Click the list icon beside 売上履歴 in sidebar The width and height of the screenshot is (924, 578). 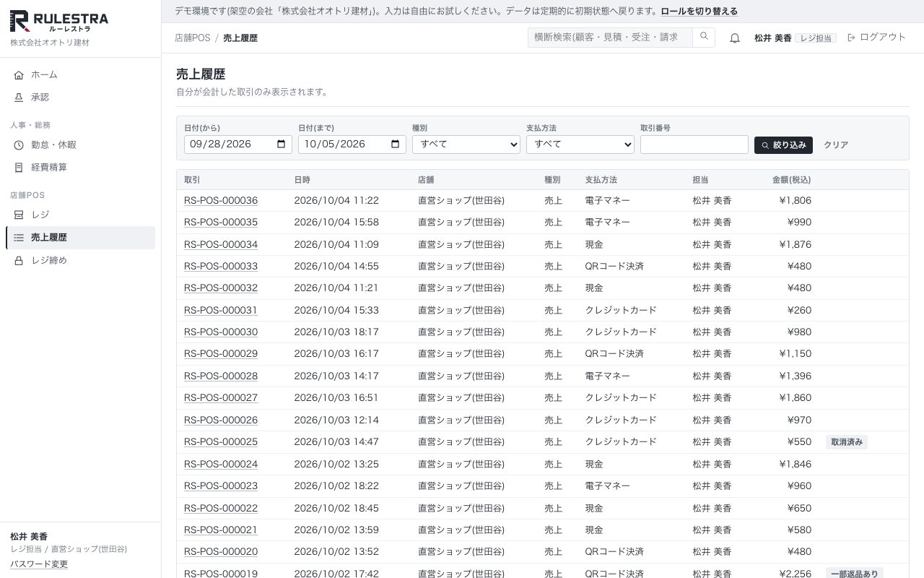click(x=19, y=238)
